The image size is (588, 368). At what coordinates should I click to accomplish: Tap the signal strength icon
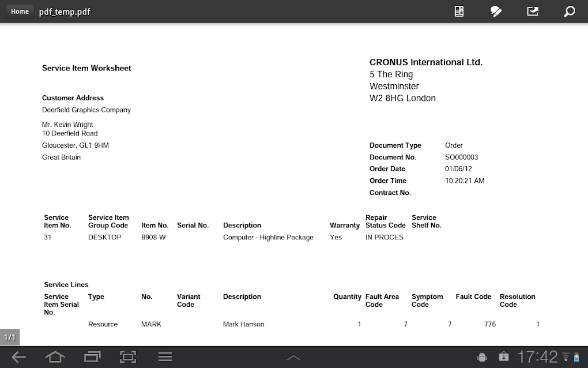point(566,357)
